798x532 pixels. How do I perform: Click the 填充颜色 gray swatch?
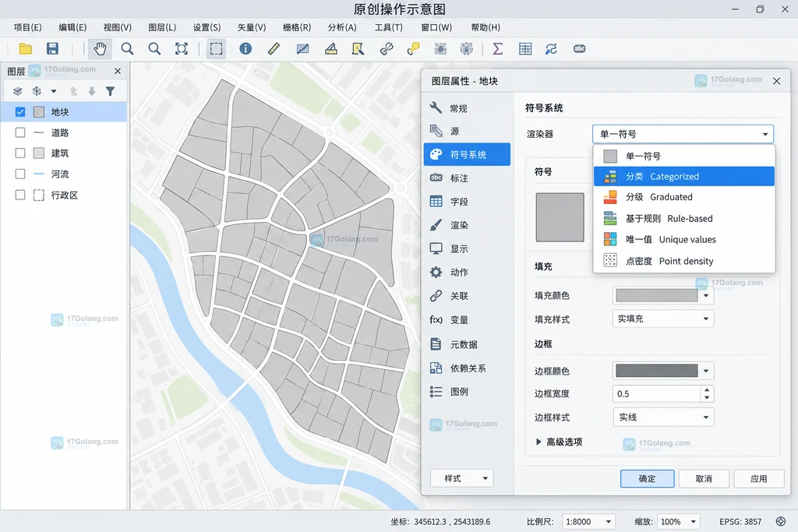656,295
